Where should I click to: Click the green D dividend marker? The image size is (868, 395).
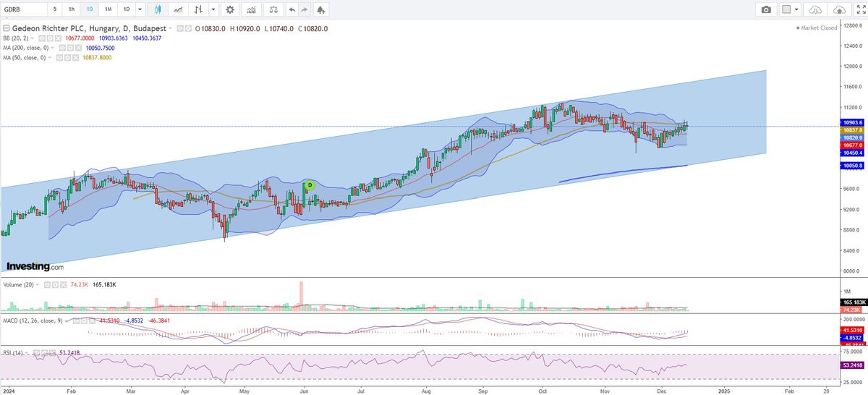(310, 185)
